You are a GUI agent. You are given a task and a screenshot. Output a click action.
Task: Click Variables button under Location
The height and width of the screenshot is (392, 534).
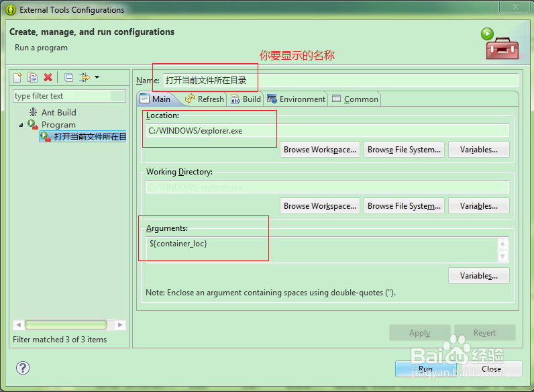[x=479, y=150]
